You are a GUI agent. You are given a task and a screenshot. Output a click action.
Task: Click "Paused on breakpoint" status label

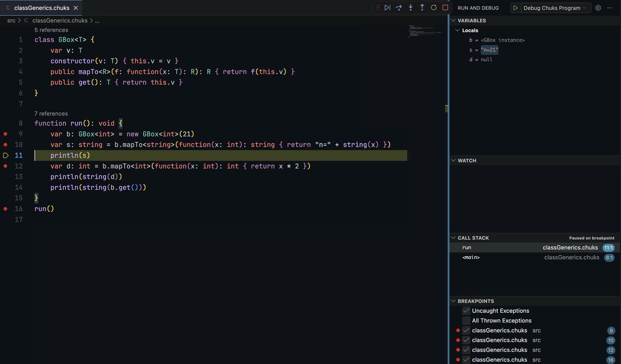(x=592, y=238)
